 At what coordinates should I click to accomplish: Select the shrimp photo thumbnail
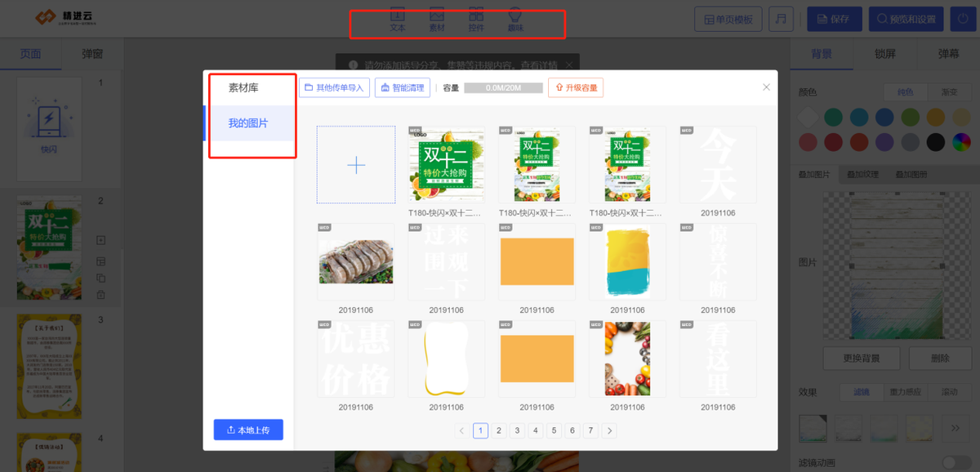pyautogui.click(x=356, y=263)
